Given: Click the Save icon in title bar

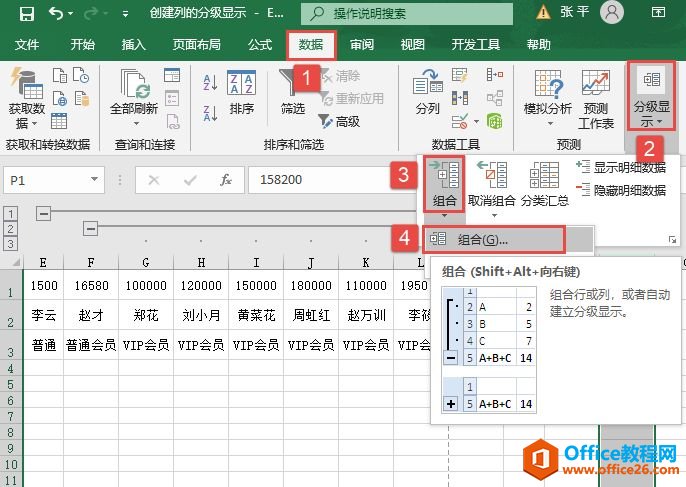Looking at the screenshot, I should pos(27,14).
